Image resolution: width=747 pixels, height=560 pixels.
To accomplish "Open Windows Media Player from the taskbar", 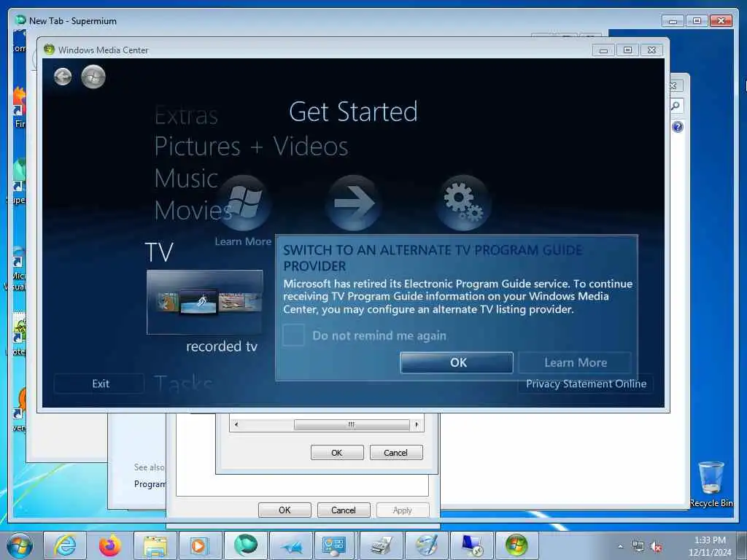I will click(x=200, y=545).
